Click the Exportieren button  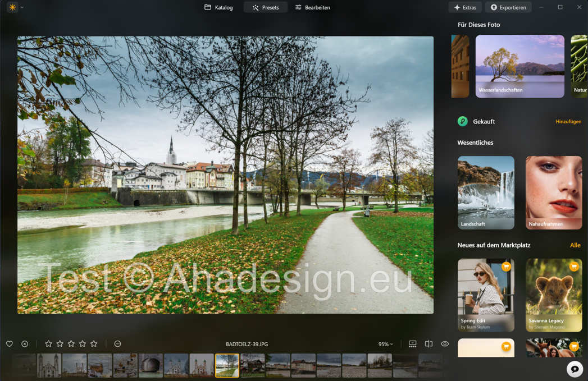click(x=508, y=7)
